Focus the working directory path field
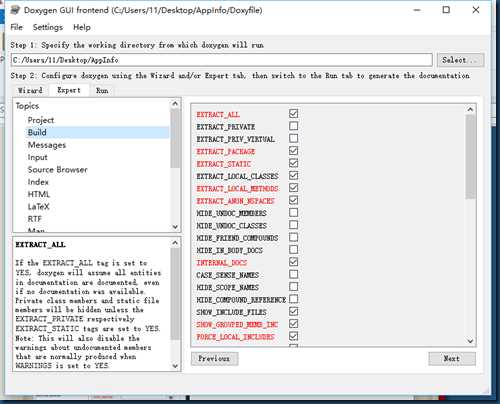This screenshot has width=500, height=404. click(x=222, y=60)
